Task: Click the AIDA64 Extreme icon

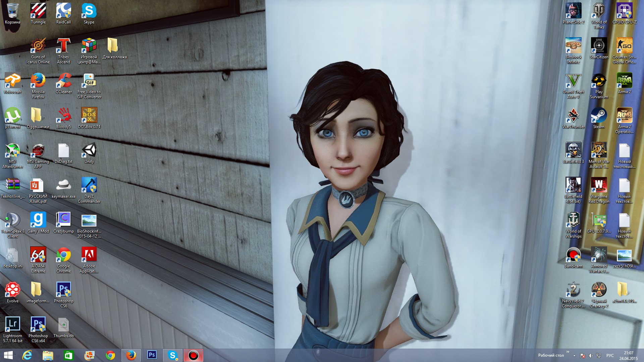Action: pos(38,260)
